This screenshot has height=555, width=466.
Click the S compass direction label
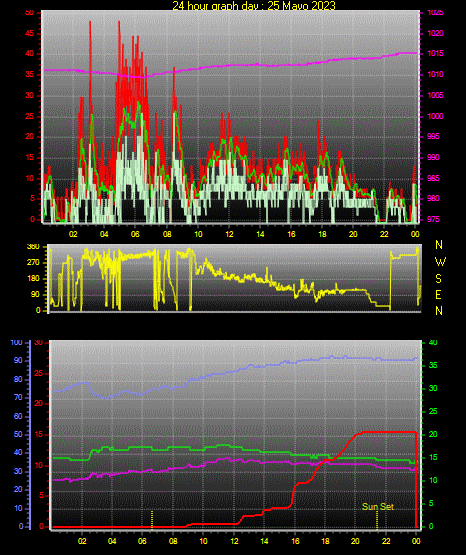pyautogui.click(x=438, y=279)
